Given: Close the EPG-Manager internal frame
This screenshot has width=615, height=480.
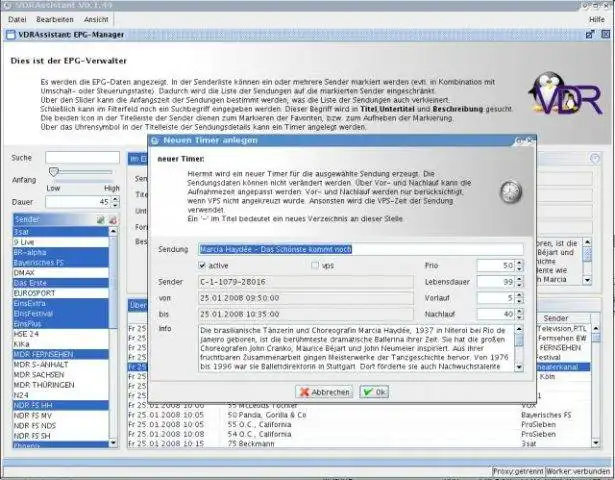Looking at the screenshot, I should [x=606, y=35].
